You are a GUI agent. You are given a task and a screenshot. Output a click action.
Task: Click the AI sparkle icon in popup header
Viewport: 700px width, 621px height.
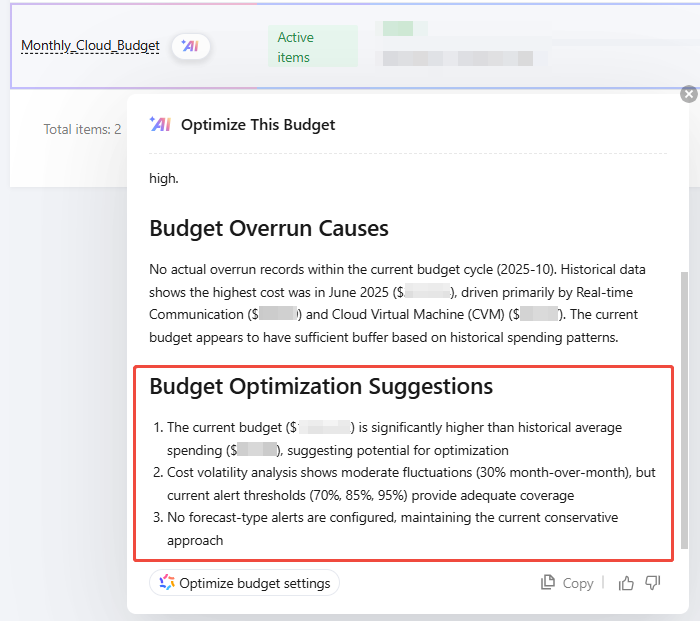[x=160, y=124]
